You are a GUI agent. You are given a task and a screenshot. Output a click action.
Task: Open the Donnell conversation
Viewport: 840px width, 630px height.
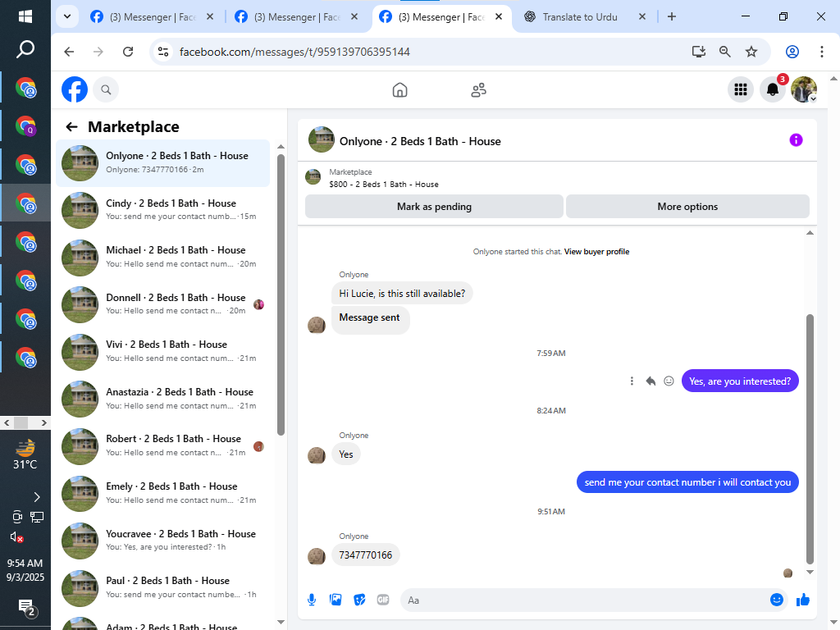tap(163, 304)
